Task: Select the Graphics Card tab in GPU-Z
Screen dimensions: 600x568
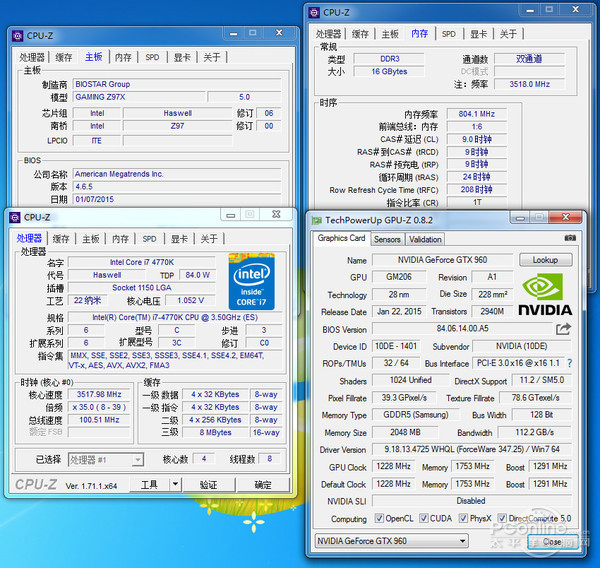Action: (341, 238)
